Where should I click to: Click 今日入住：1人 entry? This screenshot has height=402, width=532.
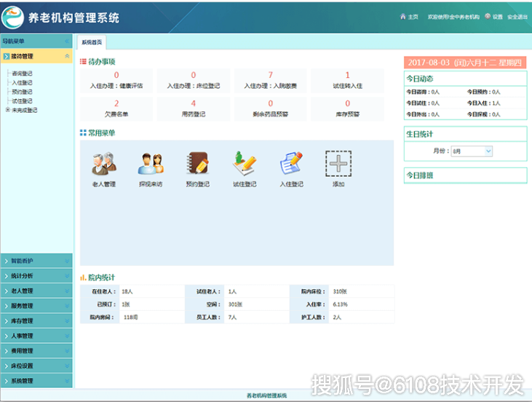(483, 103)
